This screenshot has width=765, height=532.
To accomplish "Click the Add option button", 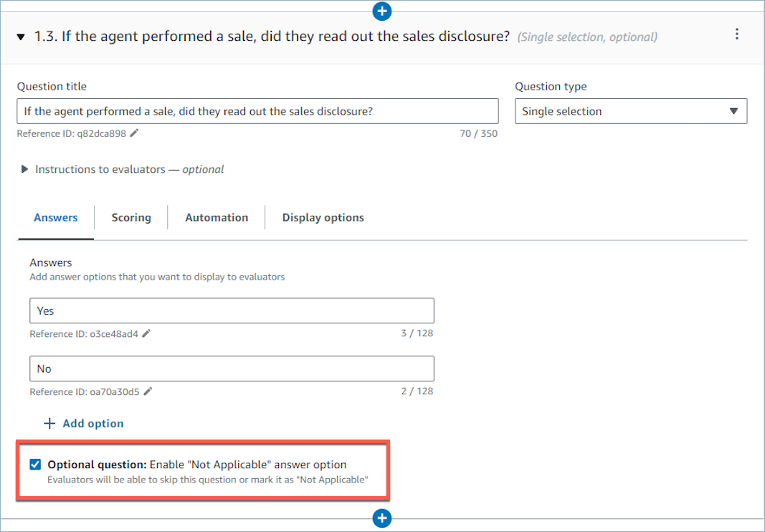I will coord(84,423).
